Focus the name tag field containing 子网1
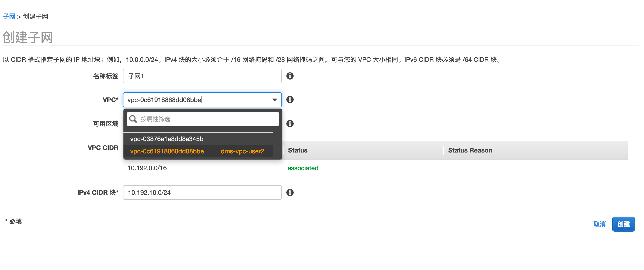Viewport: 644px width, 270px height. pyautogui.click(x=202, y=76)
